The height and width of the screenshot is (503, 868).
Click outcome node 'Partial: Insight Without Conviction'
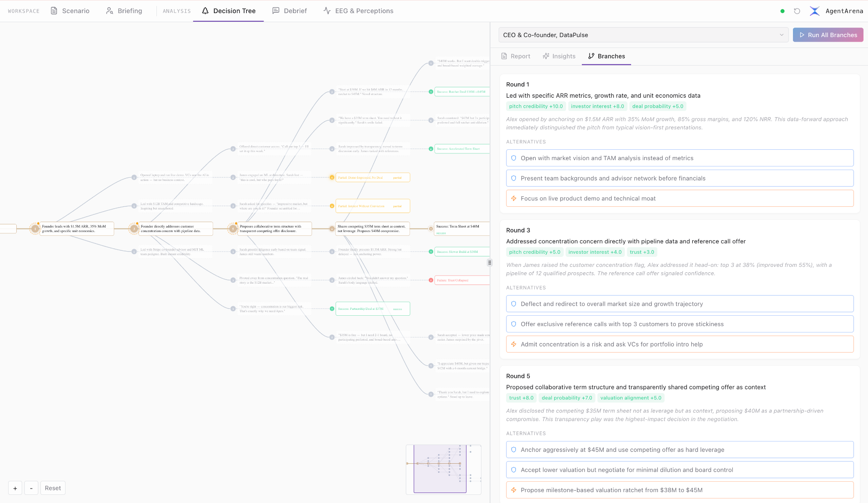pyautogui.click(x=373, y=206)
